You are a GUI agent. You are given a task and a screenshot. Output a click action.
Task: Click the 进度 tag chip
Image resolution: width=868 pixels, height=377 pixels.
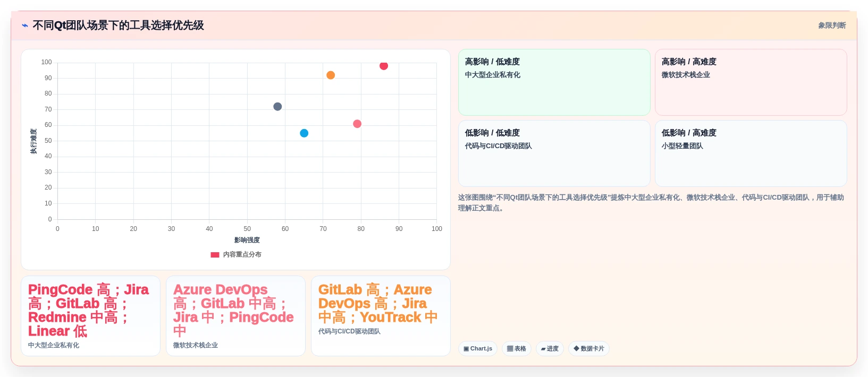click(x=550, y=349)
